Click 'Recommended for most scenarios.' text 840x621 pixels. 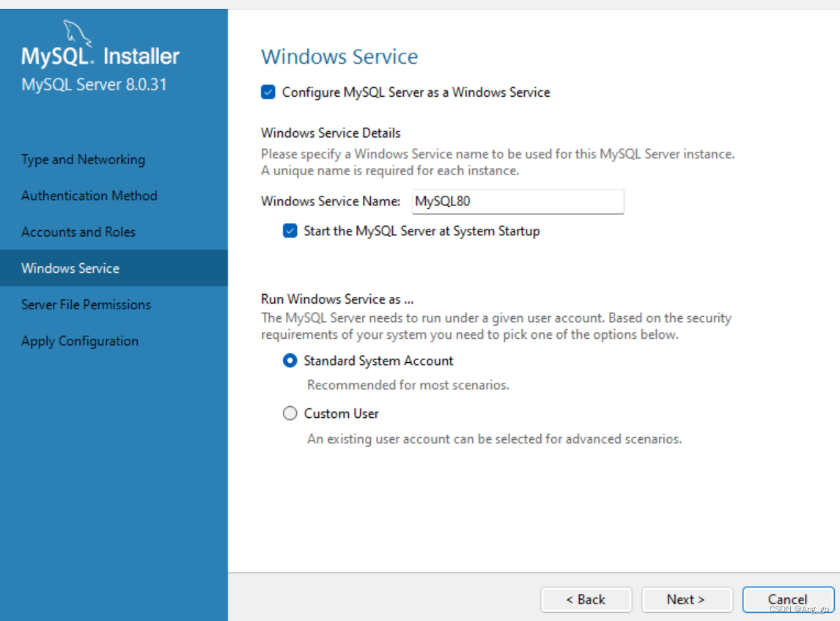pyautogui.click(x=408, y=385)
